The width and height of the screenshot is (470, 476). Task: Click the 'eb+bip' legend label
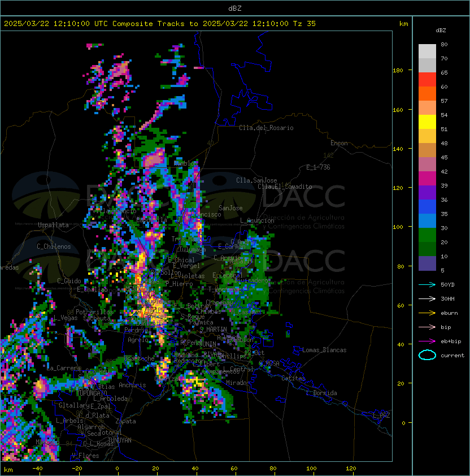pyautogui.click(x=451, y=341)
